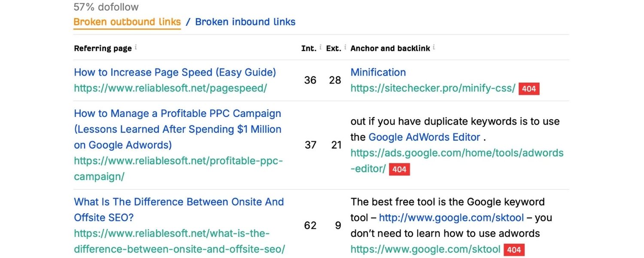Select the Broken outbound links tab
Viewport: 644px width, 258px height.
click(x=127, y=21)
